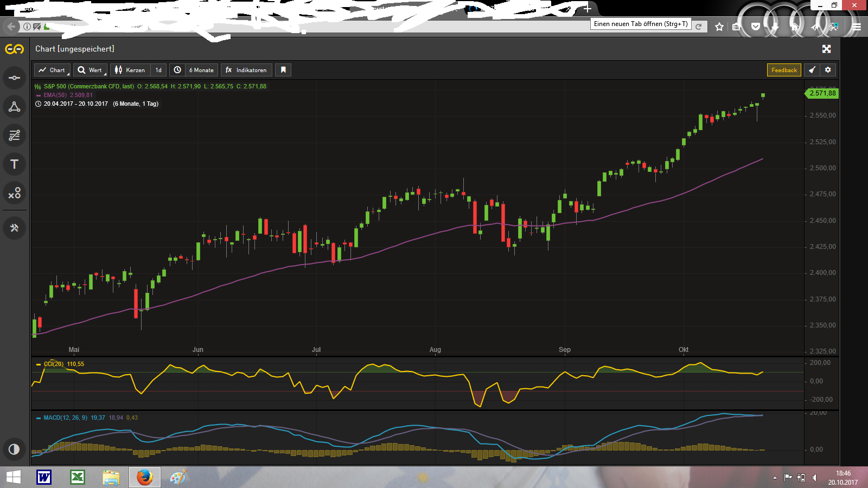Image resolution: width=868 pixels, height=488 pixels.
Task: Click the bookmark save button
Action: pos(283,70)
